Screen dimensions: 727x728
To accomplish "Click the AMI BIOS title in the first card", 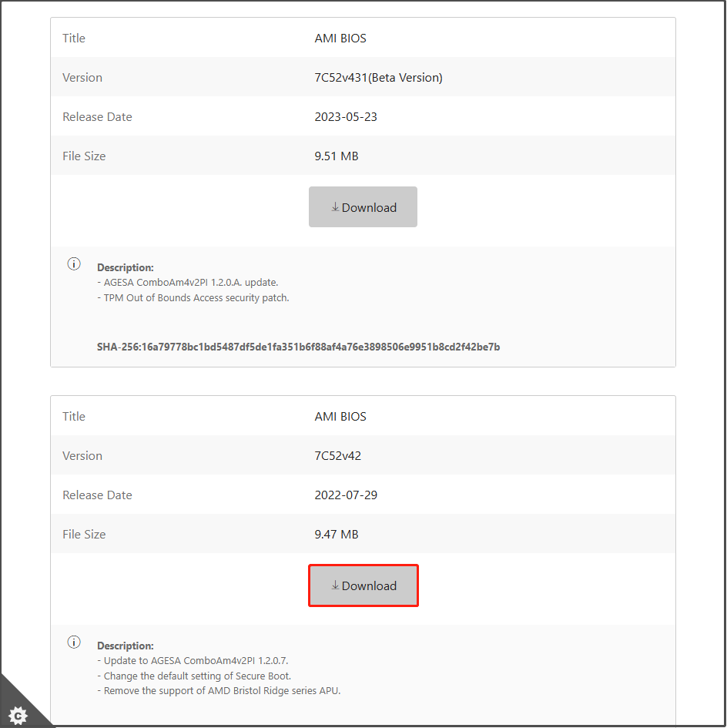I will coord(340,38).
